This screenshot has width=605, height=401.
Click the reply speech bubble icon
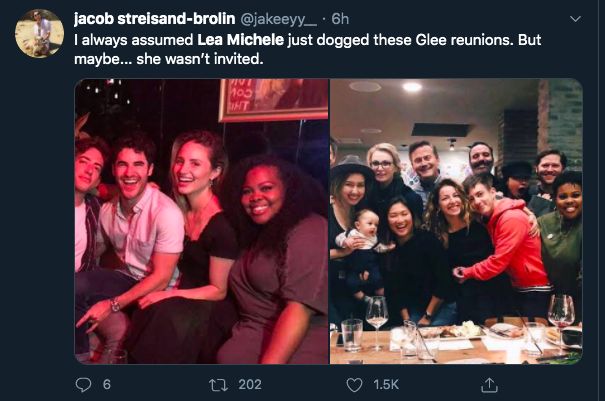[82, 384]
